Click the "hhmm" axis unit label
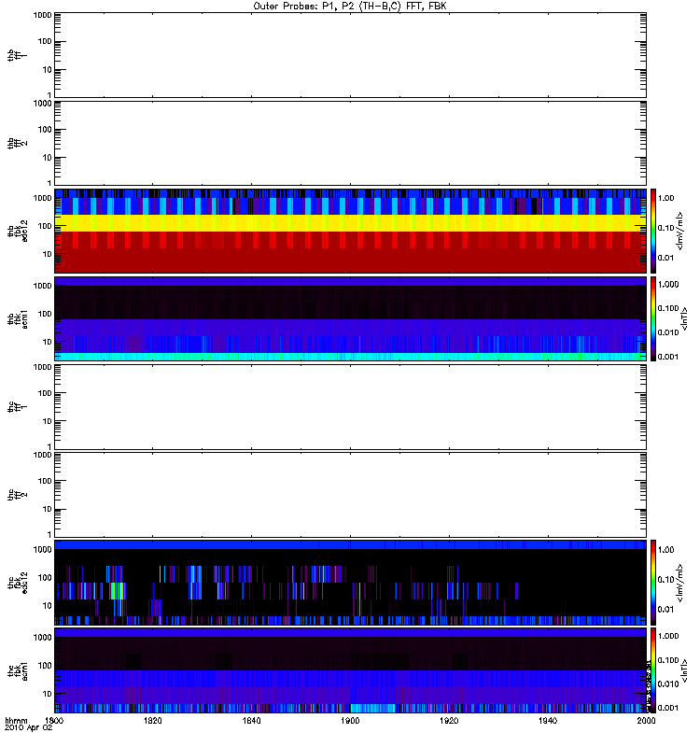 [x=16, y=720]
